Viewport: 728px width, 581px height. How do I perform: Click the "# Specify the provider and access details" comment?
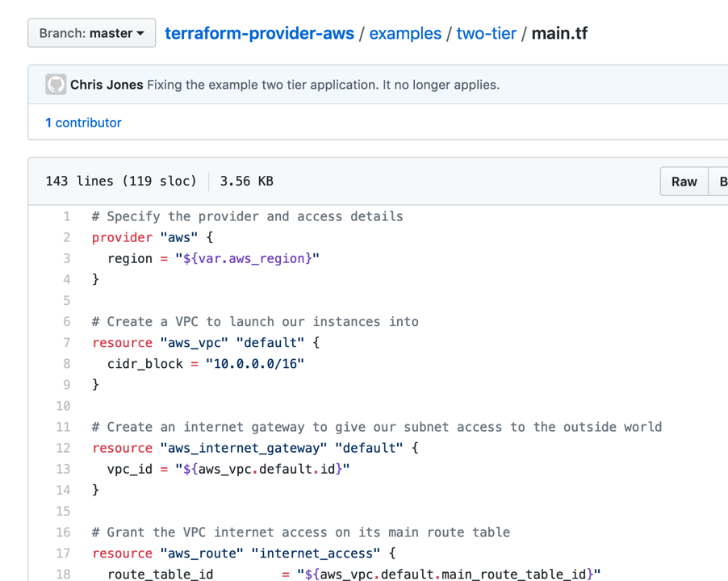pos(248,217)
